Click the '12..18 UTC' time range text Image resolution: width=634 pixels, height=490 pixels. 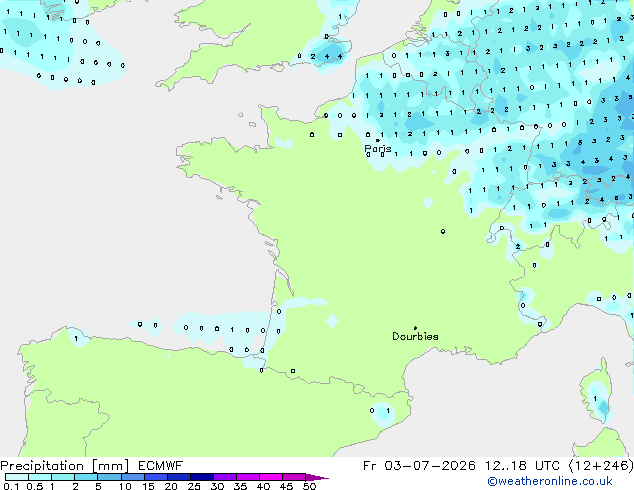pos(522,466)
